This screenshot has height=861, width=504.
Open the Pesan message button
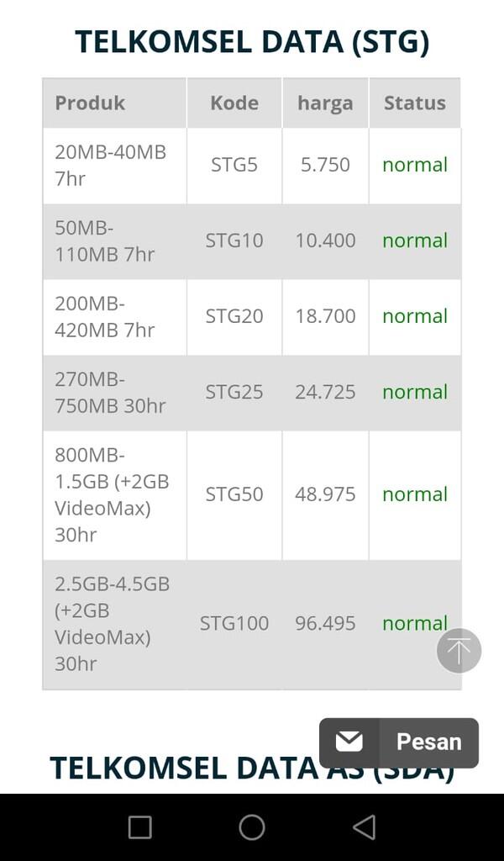[399, 742]
